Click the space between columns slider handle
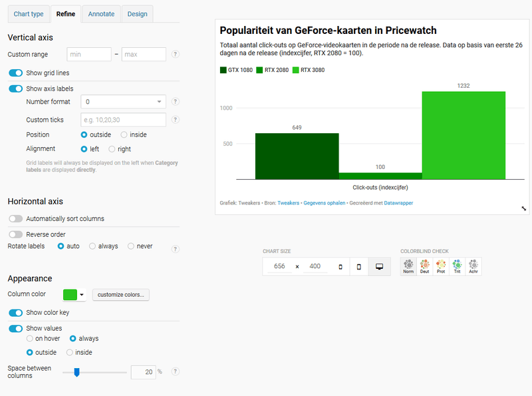532x396 pixels. 76,373
